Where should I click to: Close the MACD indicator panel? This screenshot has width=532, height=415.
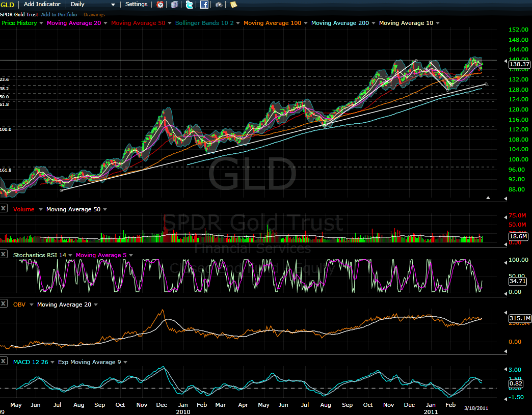tap(4, 361)
